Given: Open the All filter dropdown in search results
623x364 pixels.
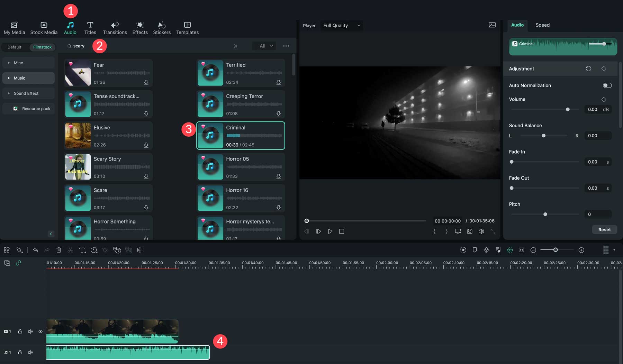Looking at the screenshot, I should 264,46.
